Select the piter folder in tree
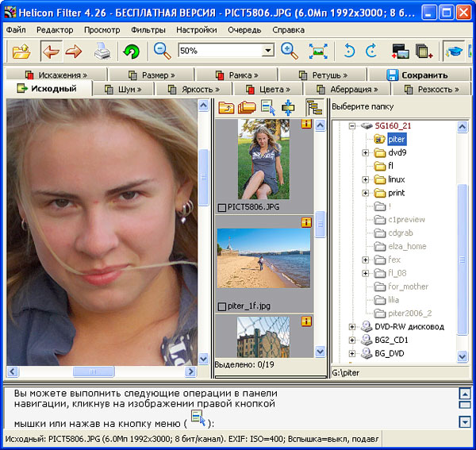The height and width of the screenshot is (450, 476). pyautogui.click(x=397, y=139)
